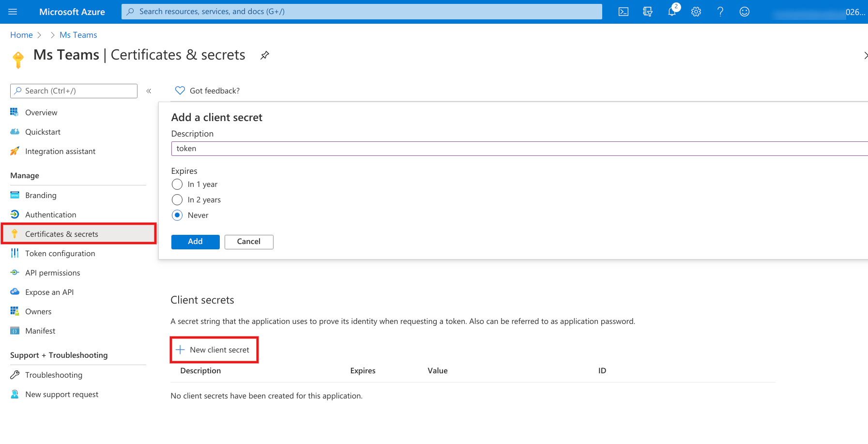Open the portal hamburger menu
Image resolution: width=868 pixels, height=444 pixels.
pos(13,12)
